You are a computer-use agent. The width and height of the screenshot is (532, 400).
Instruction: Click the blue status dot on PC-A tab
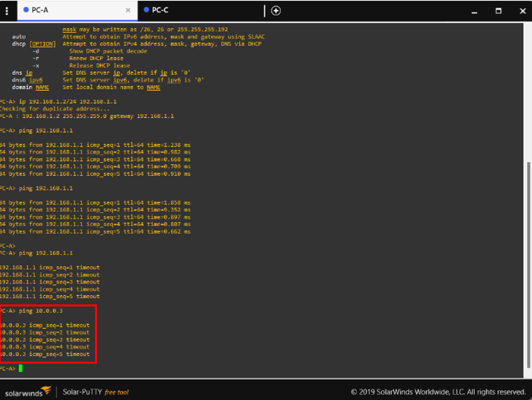pos(26,10)
